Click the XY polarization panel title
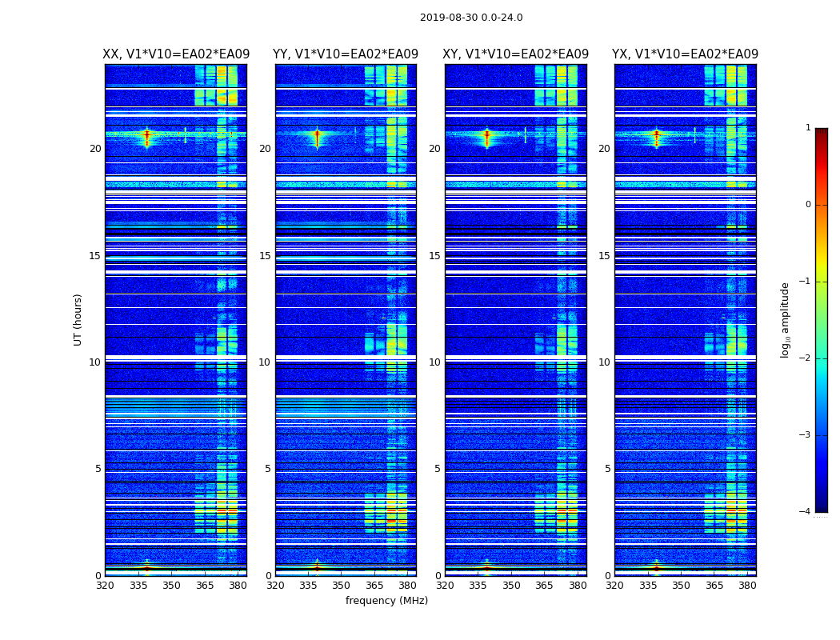The height and width of the screenshot is (640, 840). (x=516, y=54)
